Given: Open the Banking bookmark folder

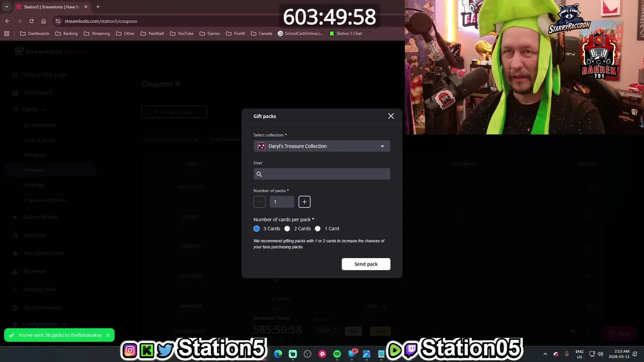Looking at the screenshot, I should 66,34.
